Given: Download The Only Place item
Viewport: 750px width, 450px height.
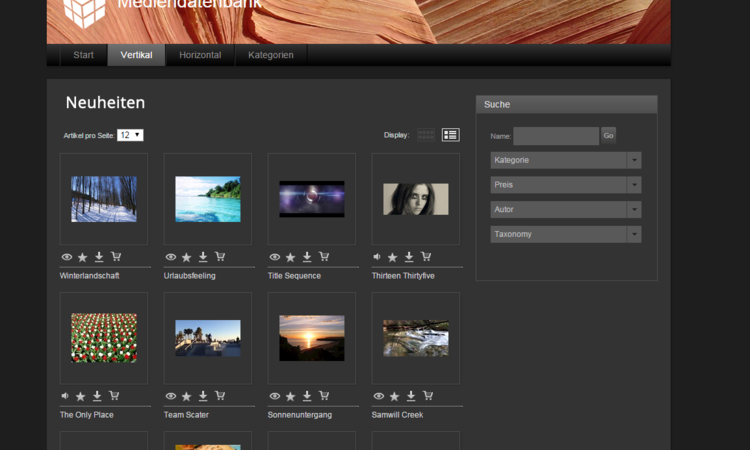Looking at the screenshot, I should point(97,396).
